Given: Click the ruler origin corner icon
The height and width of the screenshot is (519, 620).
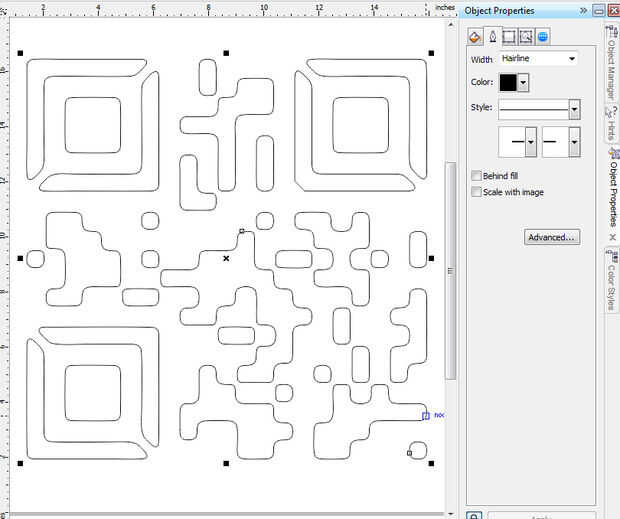Looking at the screenshot, I should [x=4, y=11].
